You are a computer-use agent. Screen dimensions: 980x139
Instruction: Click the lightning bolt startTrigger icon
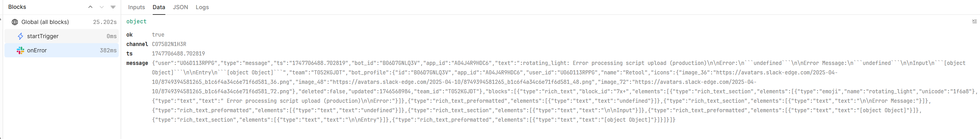pyautogui.click(x=20, y=36)
